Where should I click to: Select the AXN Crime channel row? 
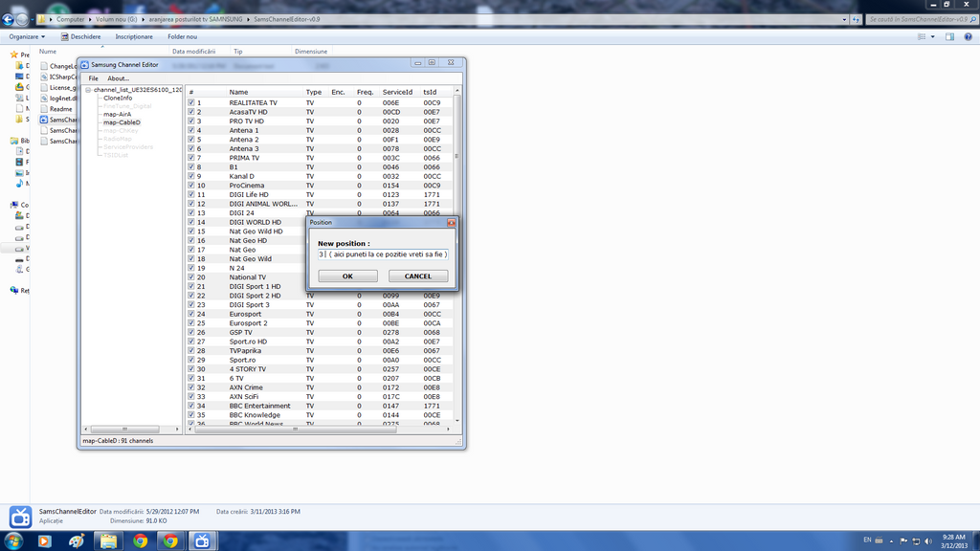(x=320, y=387)
